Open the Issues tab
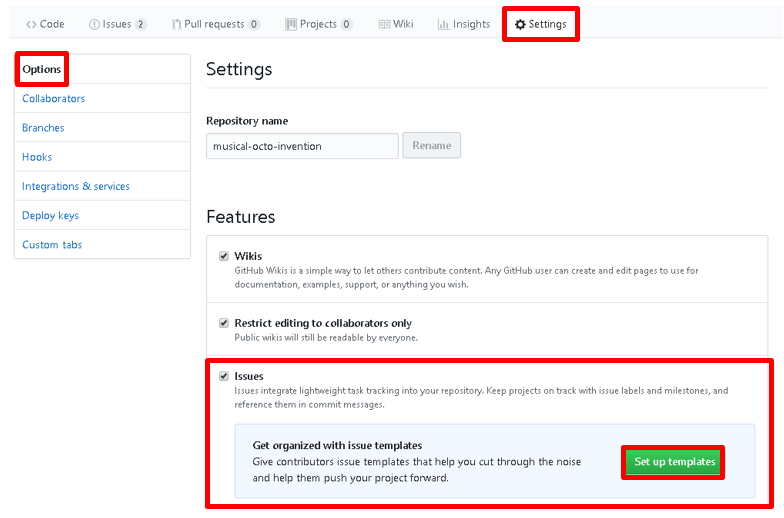Image resolution: width=784 pixels, height=518 pixels. click(118, 24)
